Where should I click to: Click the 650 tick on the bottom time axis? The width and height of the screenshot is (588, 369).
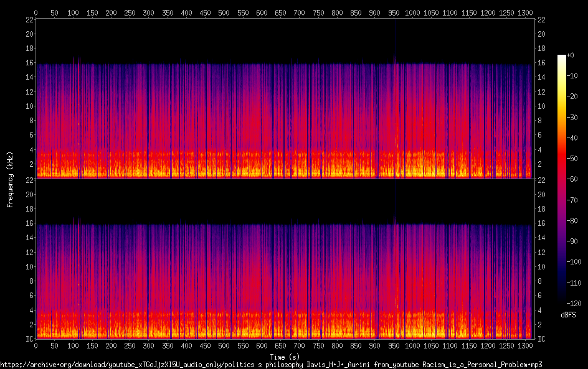(x=280, y=345)
